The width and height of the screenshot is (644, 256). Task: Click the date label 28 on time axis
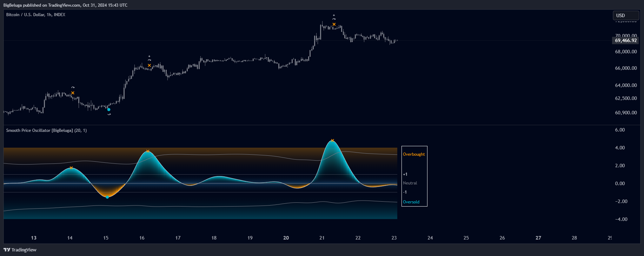click(x=574, y=238)
